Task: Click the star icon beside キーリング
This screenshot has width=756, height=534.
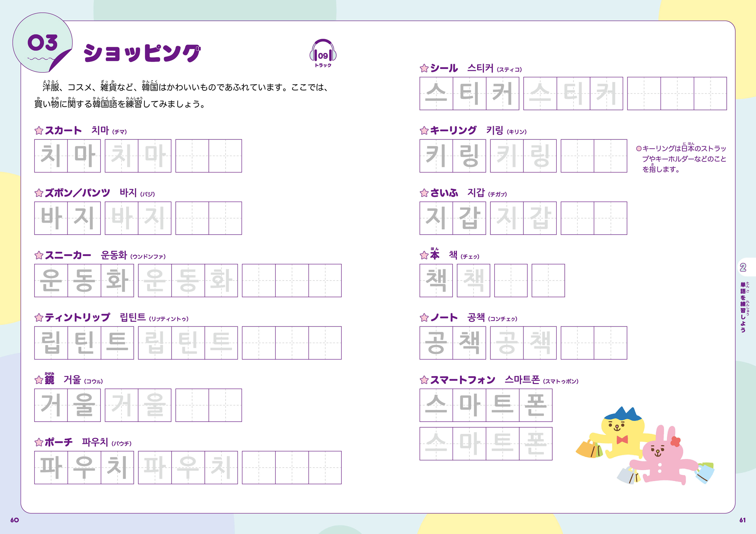Action: pyautogui.click(x=424, y=131)
